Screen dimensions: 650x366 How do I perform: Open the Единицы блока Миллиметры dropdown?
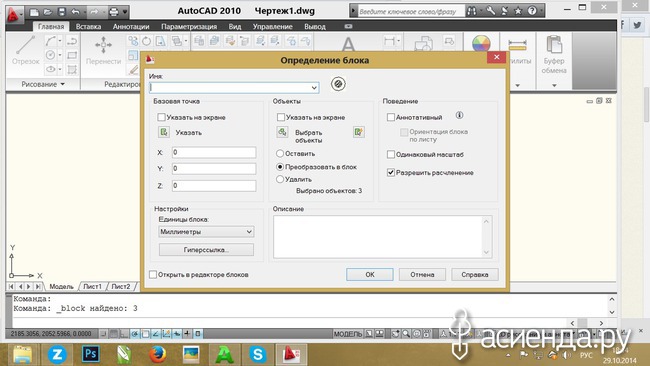point(206,232)
